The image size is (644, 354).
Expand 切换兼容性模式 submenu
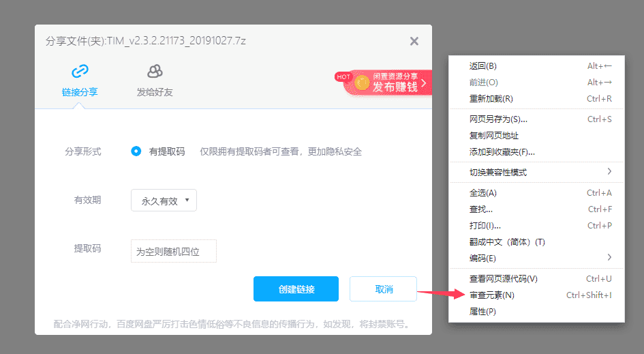[x=536, y=173]
